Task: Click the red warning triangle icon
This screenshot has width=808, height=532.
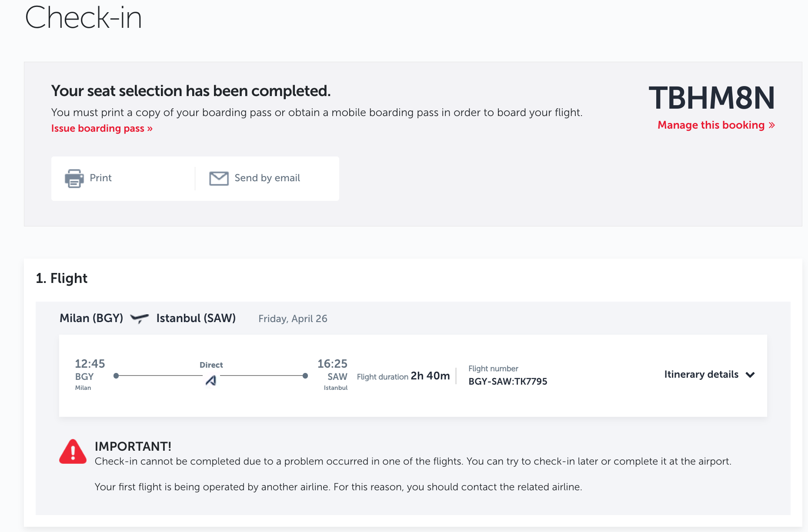Action: point(73,452)
